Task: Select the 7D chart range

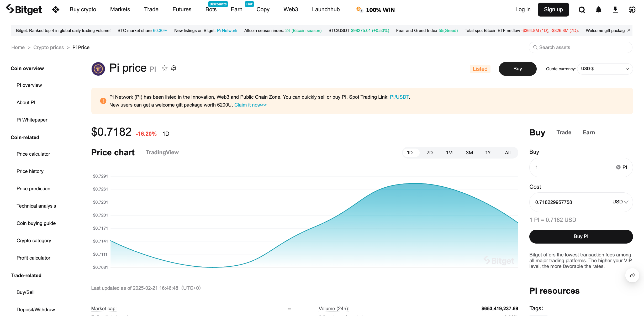Action: pos(429,153)
